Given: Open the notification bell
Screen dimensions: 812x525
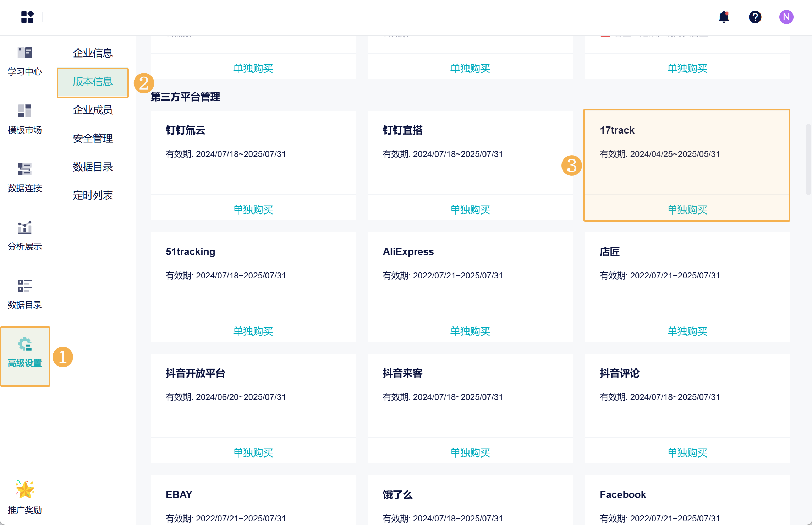Looking at the screenshot, I should coord(724,17).
